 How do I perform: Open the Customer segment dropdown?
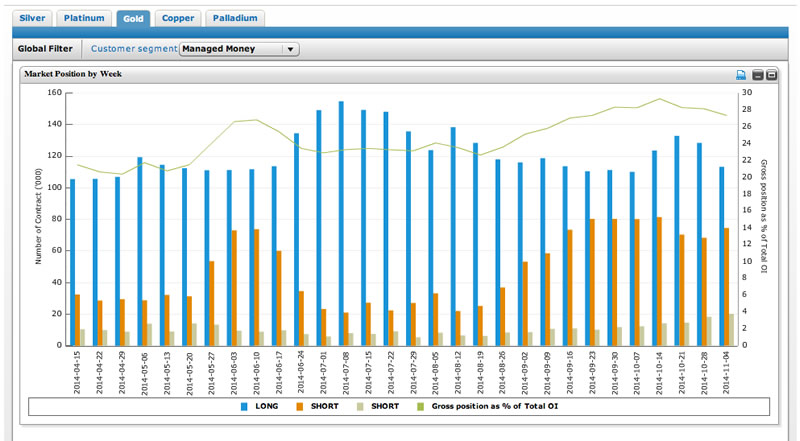[x=238, y=48]
